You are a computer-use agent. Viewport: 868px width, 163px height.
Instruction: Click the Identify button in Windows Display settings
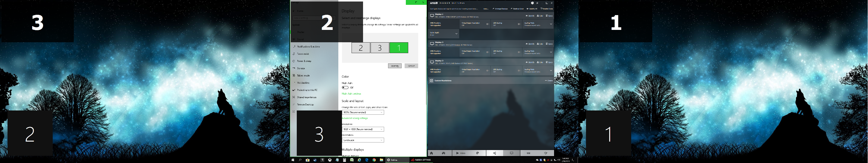coord(395,66)
